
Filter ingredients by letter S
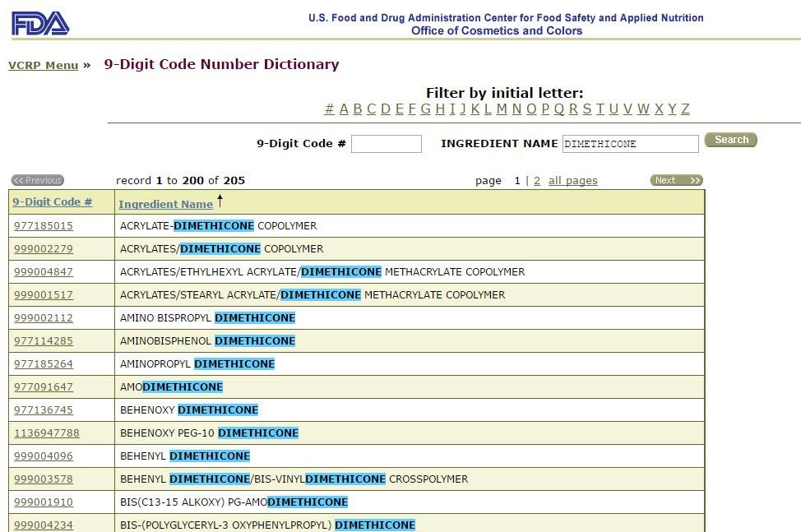[587, 109]
